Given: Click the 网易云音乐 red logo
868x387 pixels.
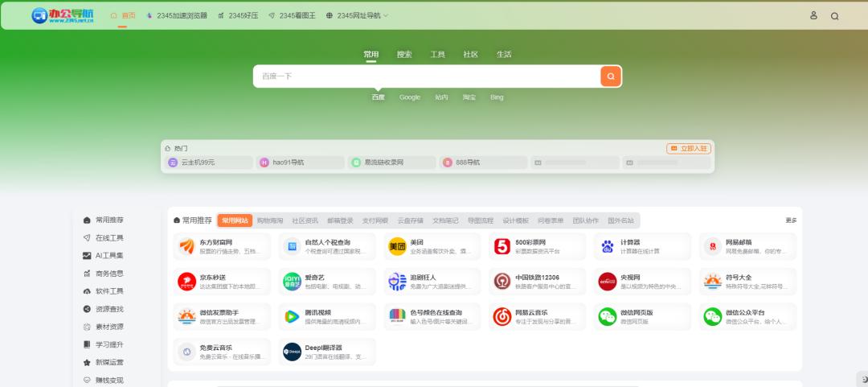Looking at the screenshot, I should (502, 317).
